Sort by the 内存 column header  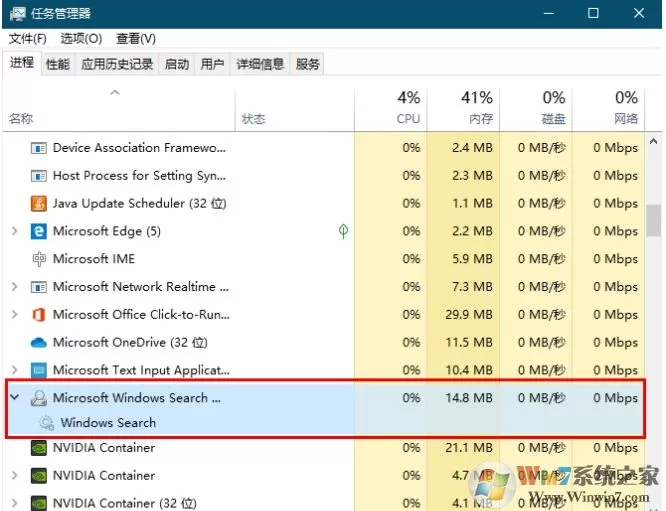(463, 110)
